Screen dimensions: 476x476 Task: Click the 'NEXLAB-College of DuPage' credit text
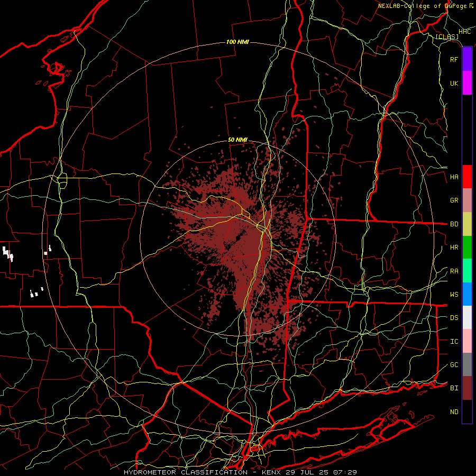(x=422, y=6)
